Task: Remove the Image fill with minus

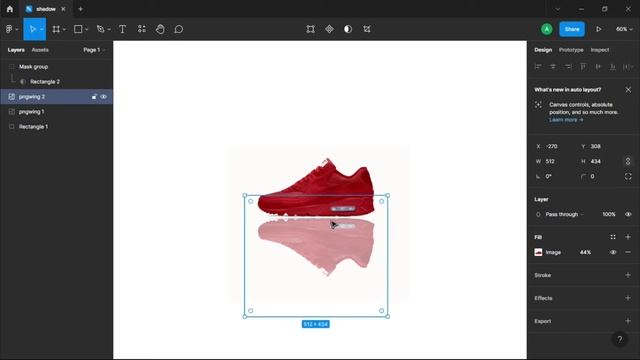Action: pyautogui.click(x=628, y=252)
